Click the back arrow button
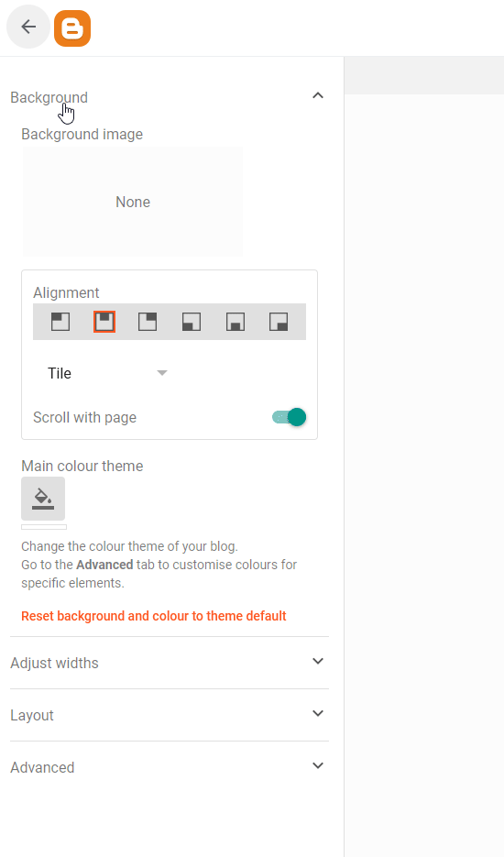 (x=27, y=27)
